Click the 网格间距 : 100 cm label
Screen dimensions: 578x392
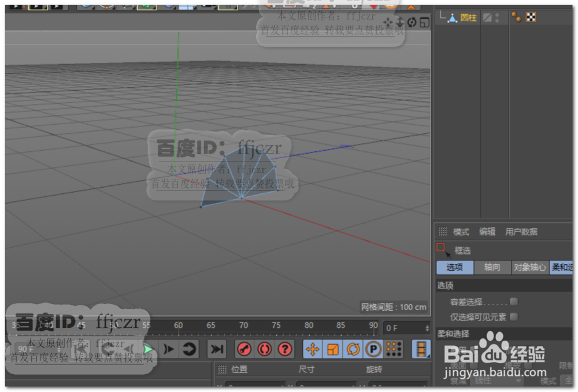click(394, 307)
